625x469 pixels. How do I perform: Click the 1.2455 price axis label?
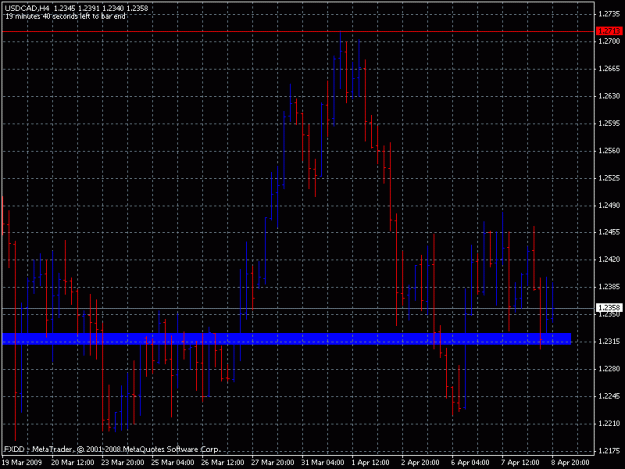(x=609, y=232)
